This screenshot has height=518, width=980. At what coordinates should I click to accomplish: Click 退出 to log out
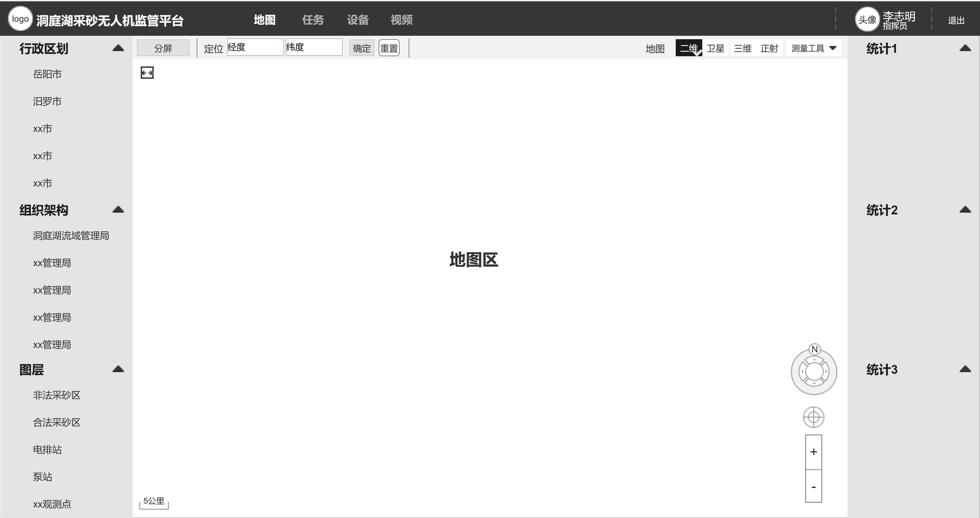[956, 20]
